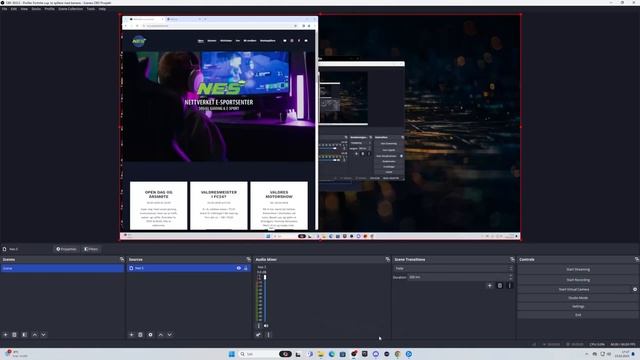Click the Start Recording button
Screen dimensions: 640x360
click(x=578, y=280)
